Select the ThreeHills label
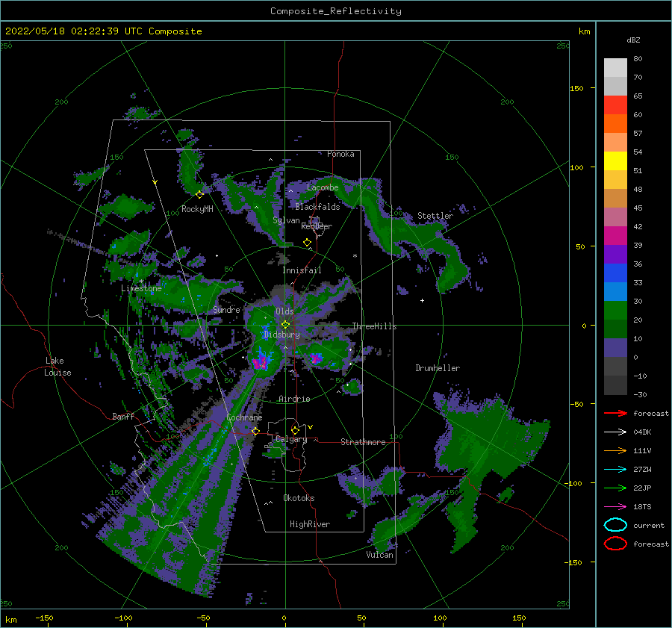The height and width of the screenshot is (628, 672). point(374,326)
